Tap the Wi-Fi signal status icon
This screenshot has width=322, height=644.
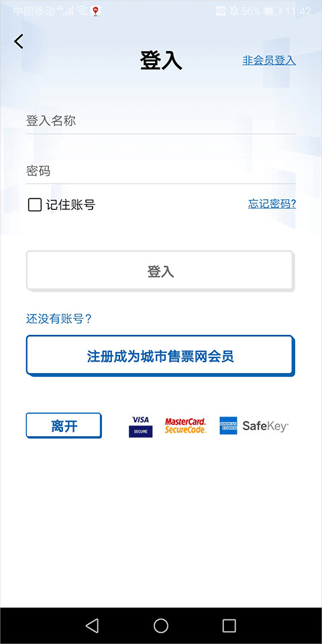[x=82, y=11]
